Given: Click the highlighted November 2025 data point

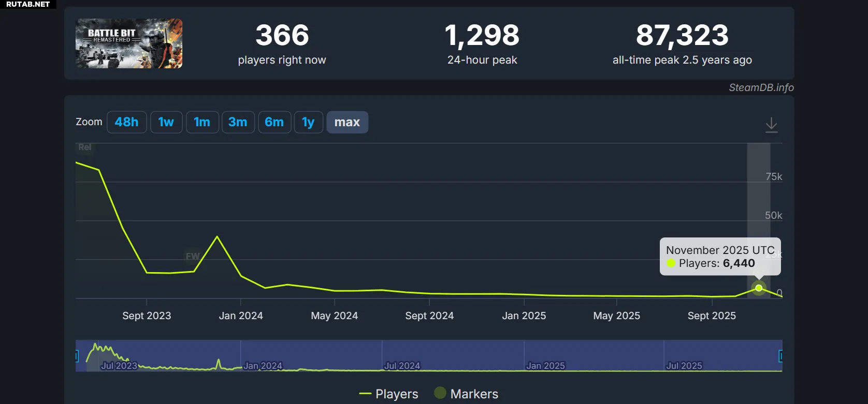Looking at the screenshot, I should [x=759, y=288].
